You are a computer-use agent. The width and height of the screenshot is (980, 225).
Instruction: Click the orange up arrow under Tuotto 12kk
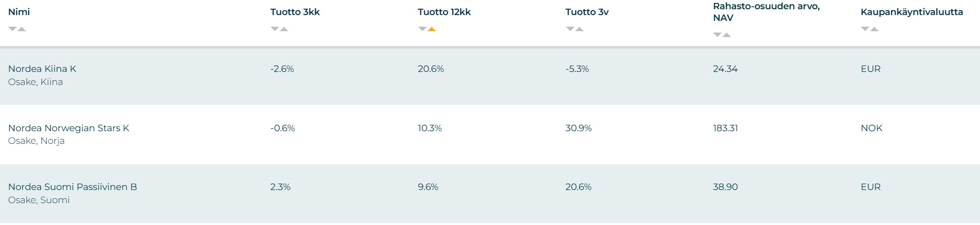[431, 29]
